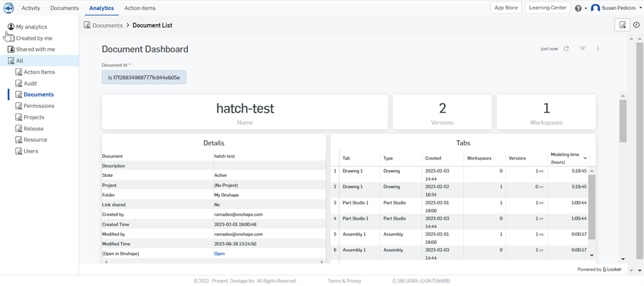The height and width of the screenshot is (286, 644).
Task: Click the Document Id filter field
Action: click(144, 78)
